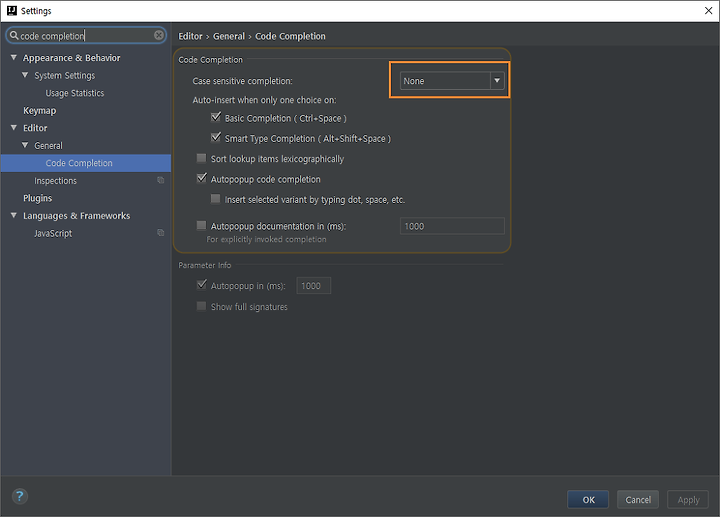Viewport: 720px width, 517px height.
Task: Select JavaScript under Languages & Frameworks
Action: [x=53, y=233]
